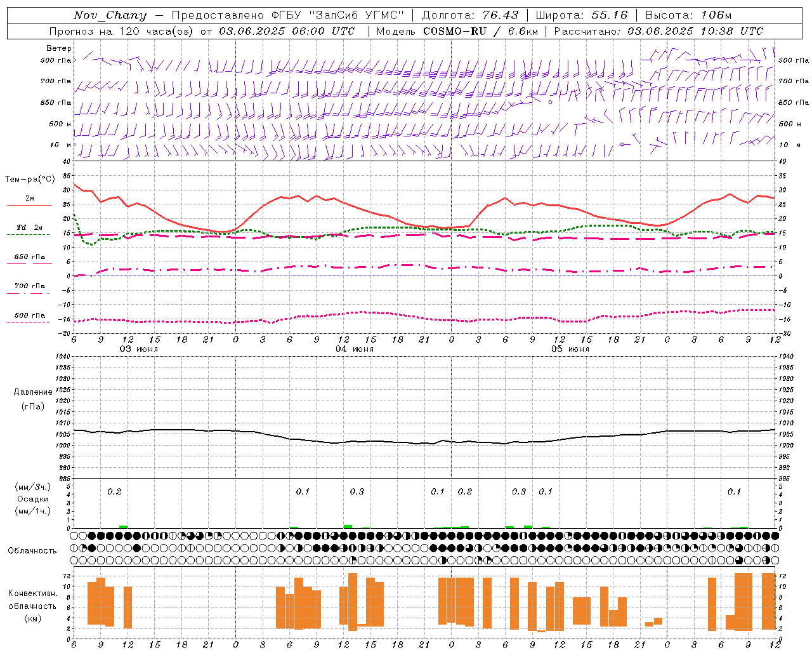Image resolution: width=812 pixels, height=650 pixels.
Task: Click the (мм/1ч.) hourly precipitation unit label
Action: (x=33, y=511)
